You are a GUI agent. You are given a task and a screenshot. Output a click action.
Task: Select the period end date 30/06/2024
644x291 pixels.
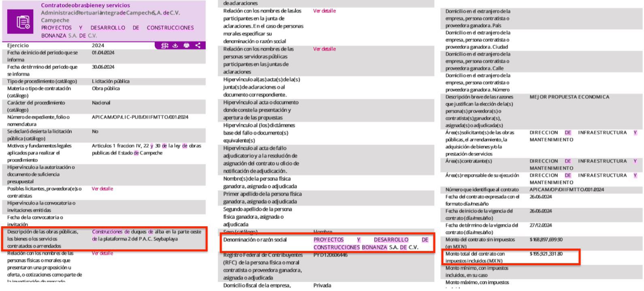pos(103,67)
